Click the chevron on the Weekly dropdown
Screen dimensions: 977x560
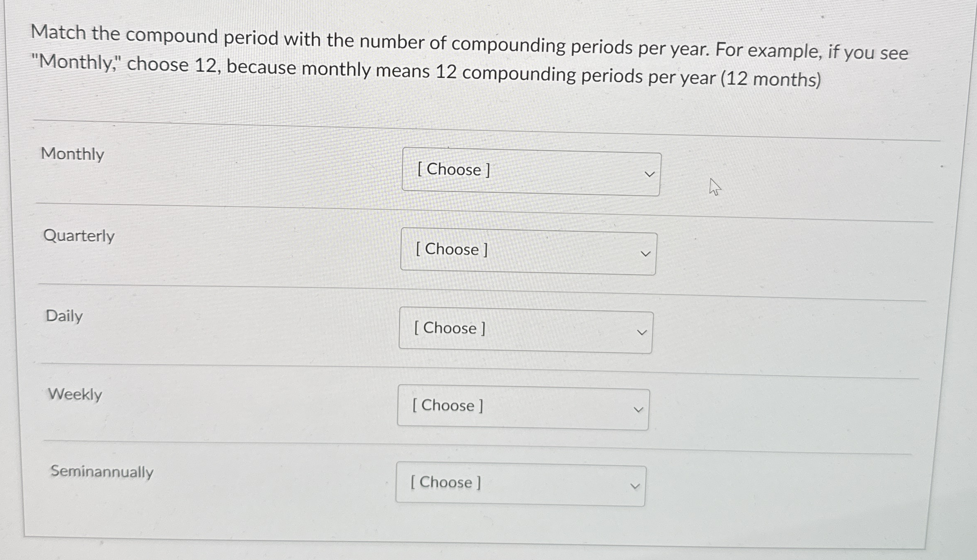637,410
